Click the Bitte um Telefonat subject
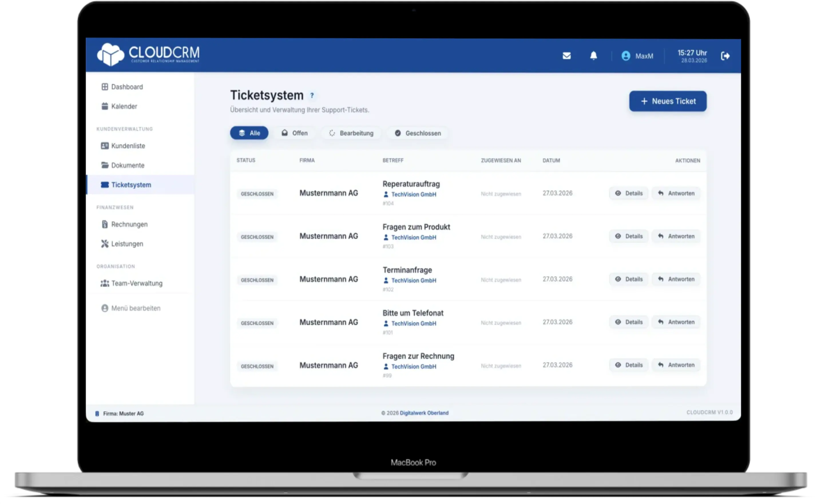 pos(413,313)
